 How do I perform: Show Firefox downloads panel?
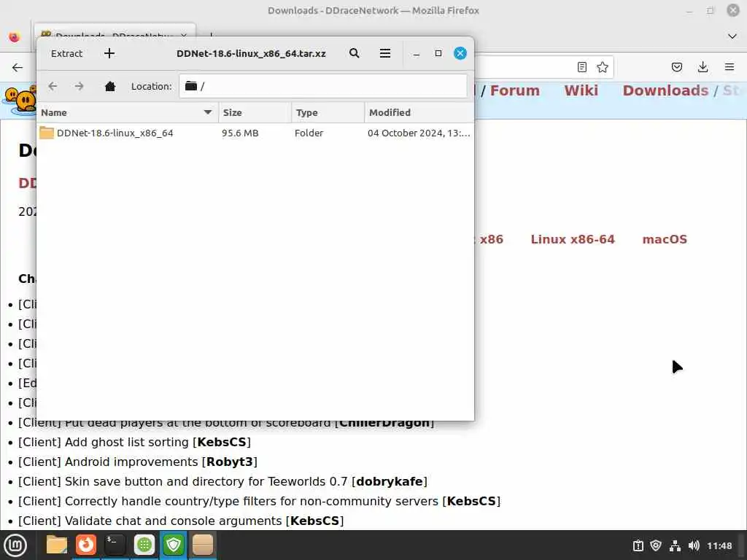[x=703, y=67]
